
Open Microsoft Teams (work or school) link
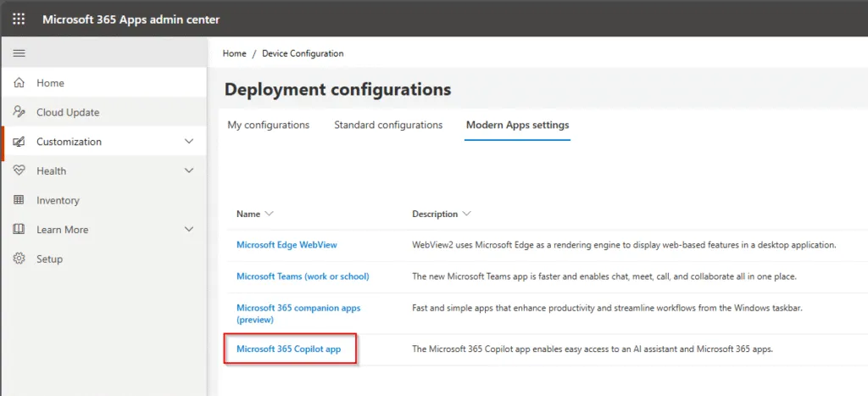pos(303,276)
